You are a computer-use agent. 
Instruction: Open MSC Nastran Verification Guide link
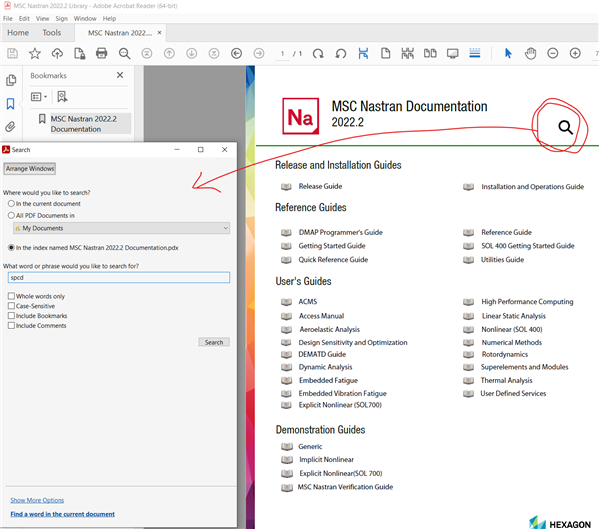345,487
